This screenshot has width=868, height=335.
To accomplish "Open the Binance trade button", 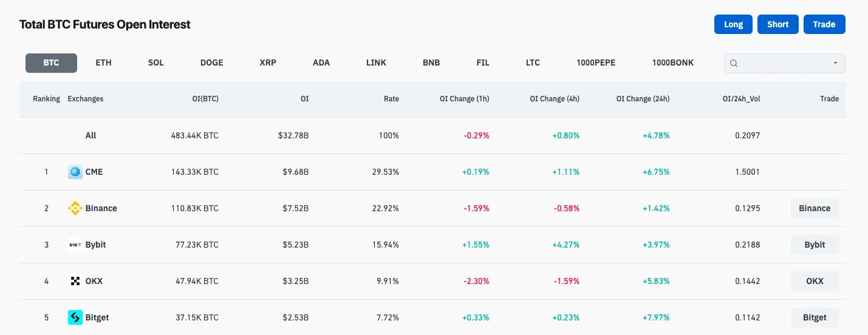I will click(x=815, y=208).
